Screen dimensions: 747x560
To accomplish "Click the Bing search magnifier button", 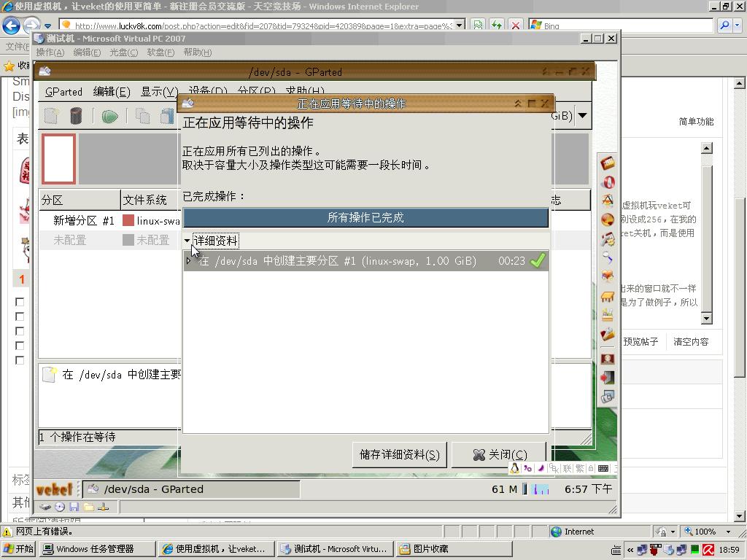I will 724,25.
